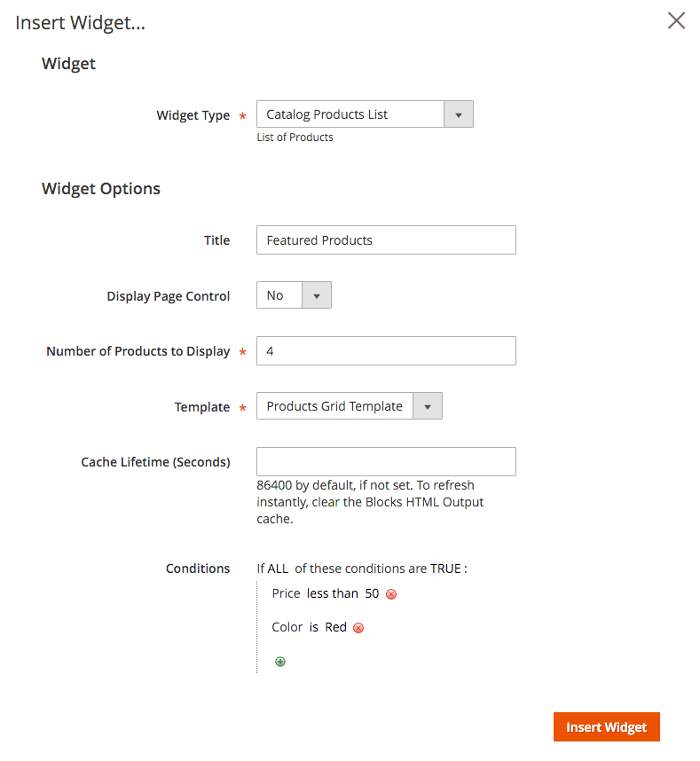Delete the Color is Red condition
The image size is (700, 761).
coord(358,628)
